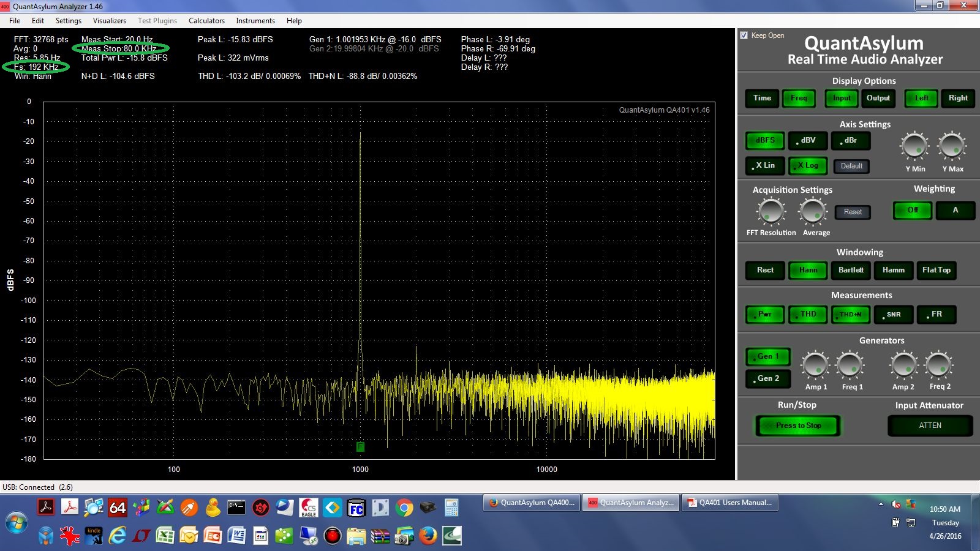The width and height of the screenshot is (980, 551).
Task: Open Windows Explorer folder icon
Action: pos(356,536)
